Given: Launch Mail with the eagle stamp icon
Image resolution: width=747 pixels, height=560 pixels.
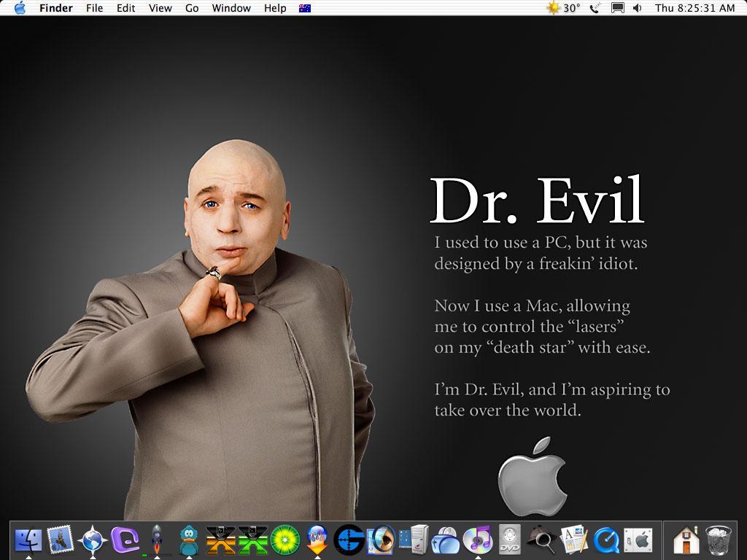Looking at the screenshot, I should pos(60,540).
